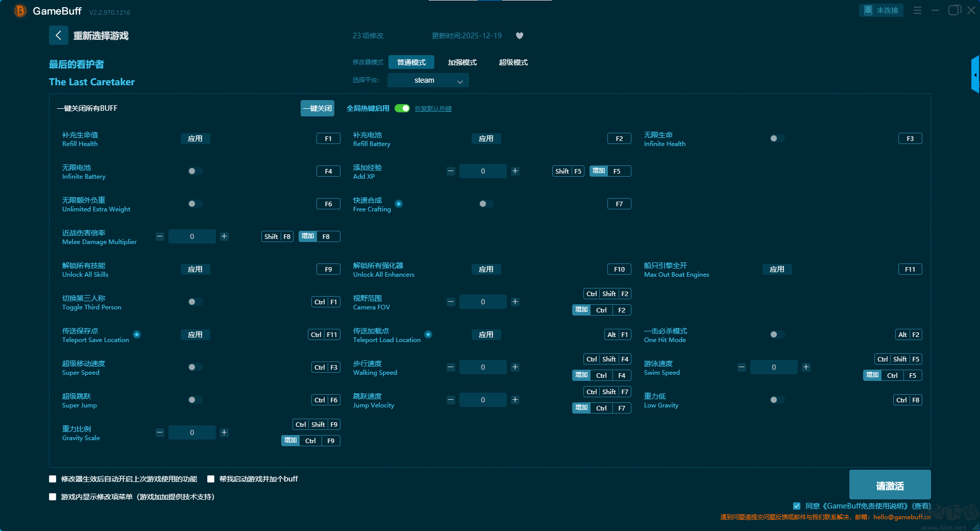Enable Super Speed toggle
Screen dimensions: 980x531
coord(195,367)
